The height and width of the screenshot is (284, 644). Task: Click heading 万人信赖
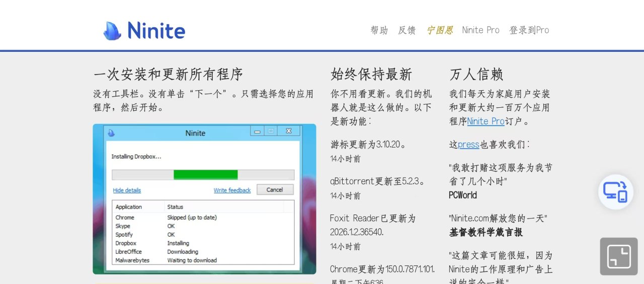click(x=476, y=75)
